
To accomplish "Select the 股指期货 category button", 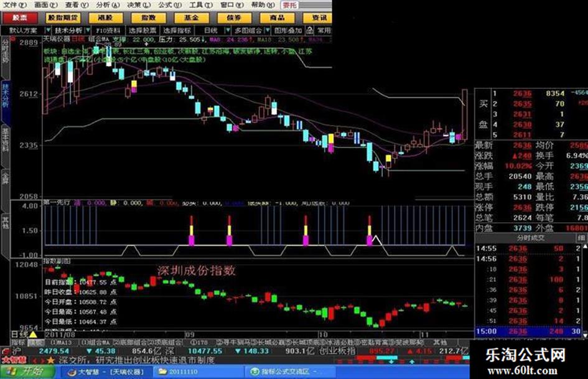I will [63, 17].
